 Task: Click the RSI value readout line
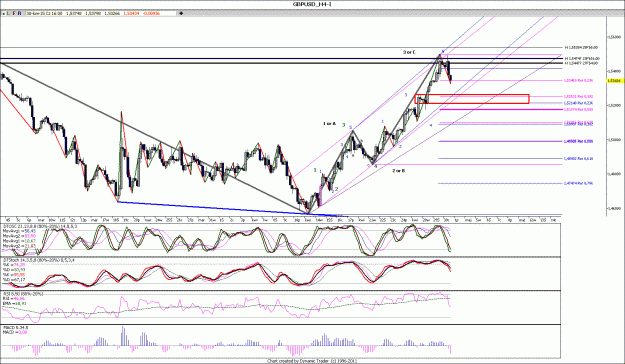pyautogui.click(x=14, y=299)
